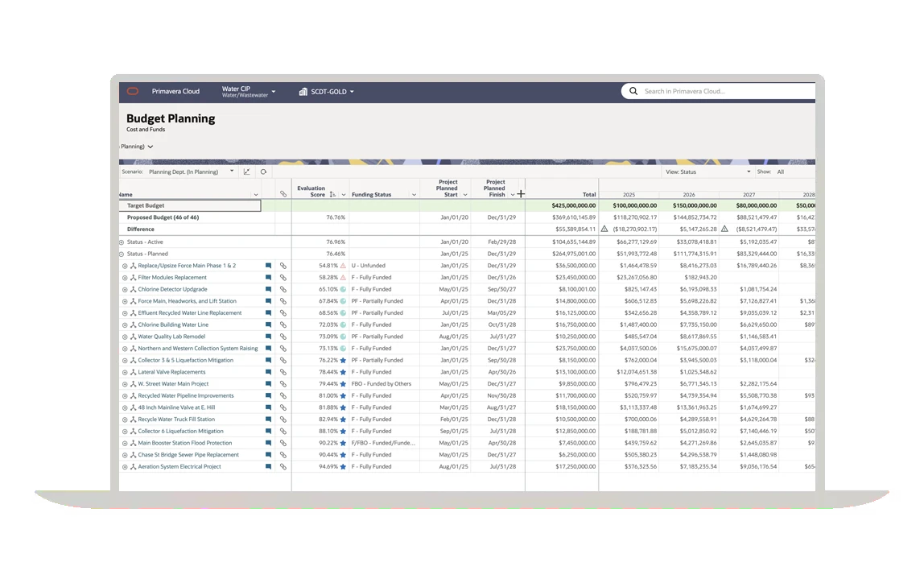Click the Oracle logo home icon
The height and width of the screenshot is (583, 924).
pos(133,91)
